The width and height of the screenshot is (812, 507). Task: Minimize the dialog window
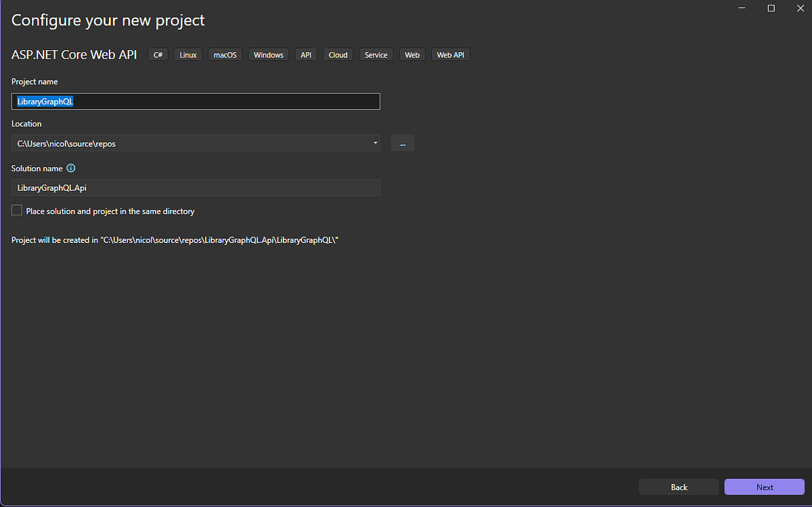742,8
